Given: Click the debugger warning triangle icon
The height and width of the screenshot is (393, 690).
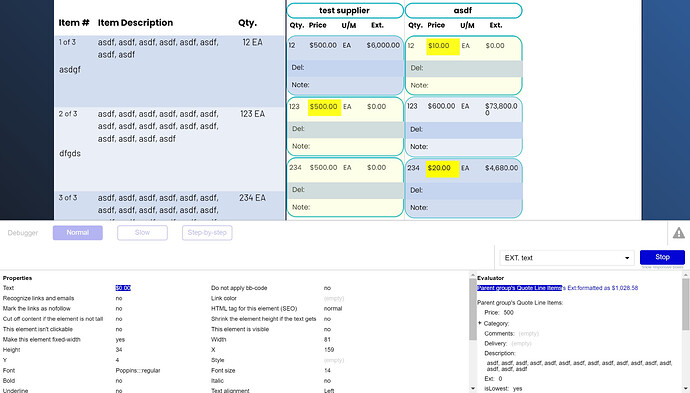Looking at the screenshot, I should [x=679, y=233].
